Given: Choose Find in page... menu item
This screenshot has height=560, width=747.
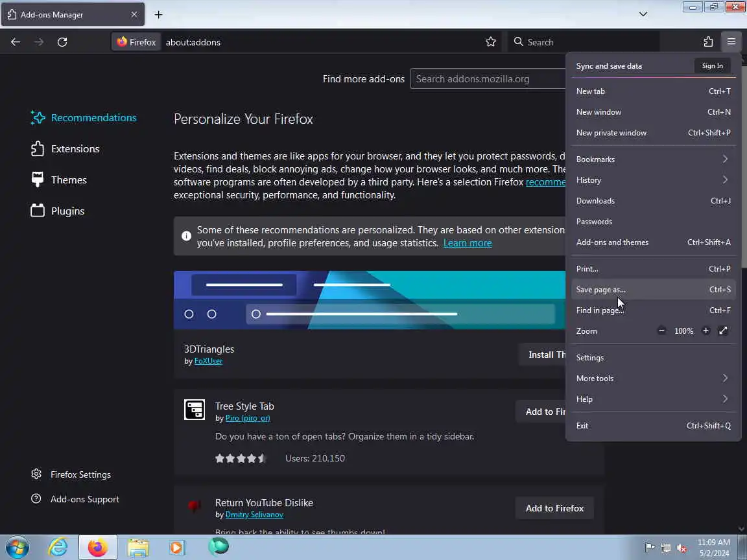Looking at the screenshot, I should click(x=653, y=310).
